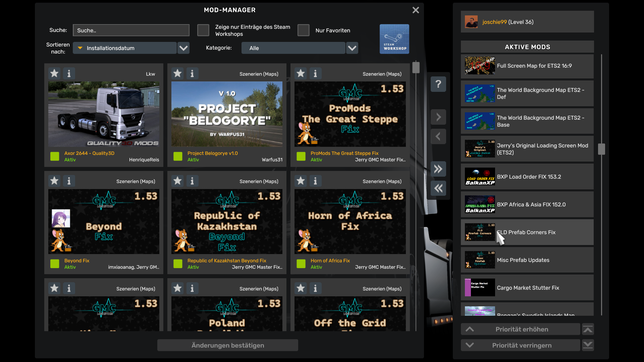644x362 pixels.
Task: Click the mod list scrollbar handle
Action: tap(416, 67)
